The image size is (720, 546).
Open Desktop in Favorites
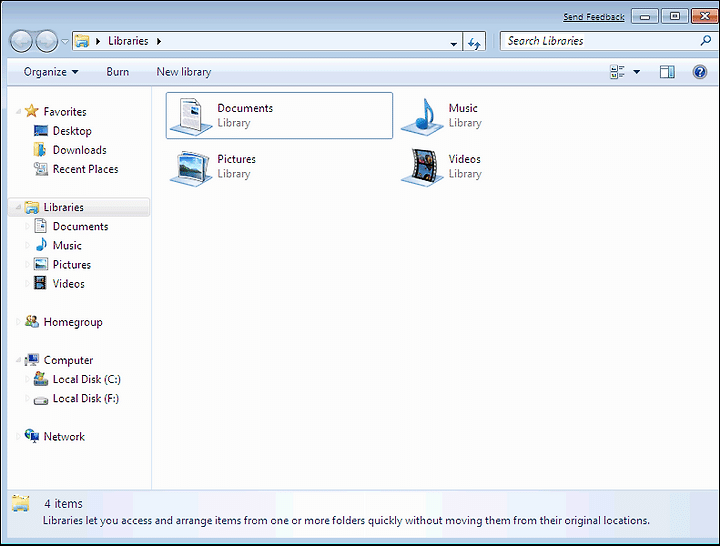[72, 131]
